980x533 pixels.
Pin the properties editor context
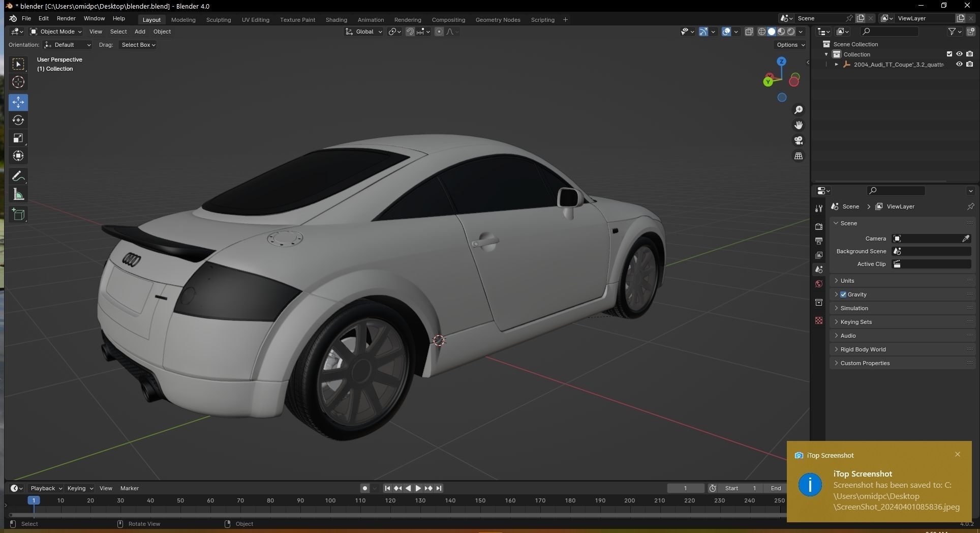click(970, 206)
